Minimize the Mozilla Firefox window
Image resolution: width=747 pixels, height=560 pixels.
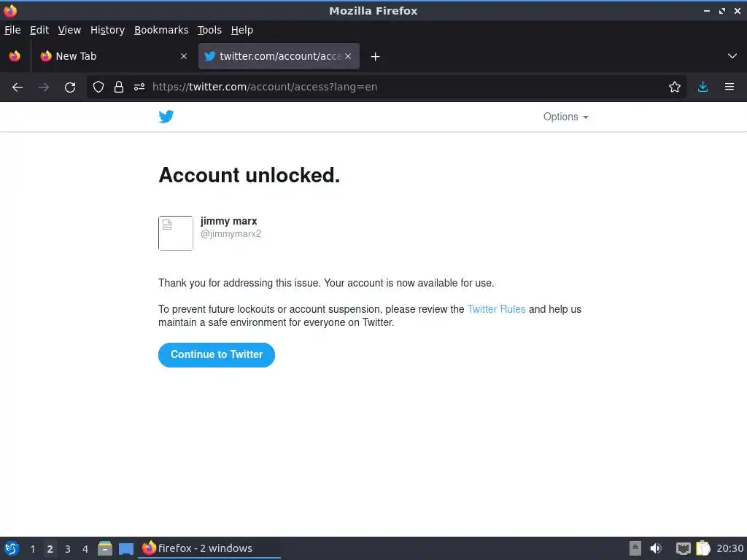706,10
